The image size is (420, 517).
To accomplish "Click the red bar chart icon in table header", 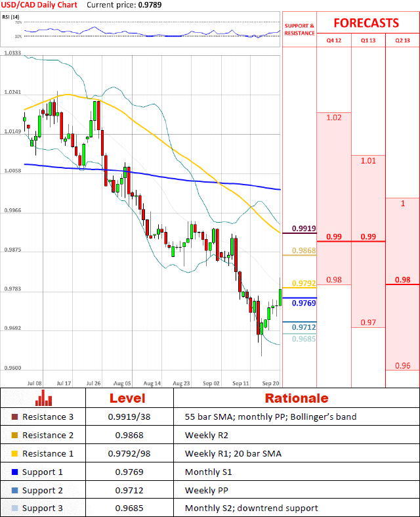I will pyautogui.click(x=43, y=398).
